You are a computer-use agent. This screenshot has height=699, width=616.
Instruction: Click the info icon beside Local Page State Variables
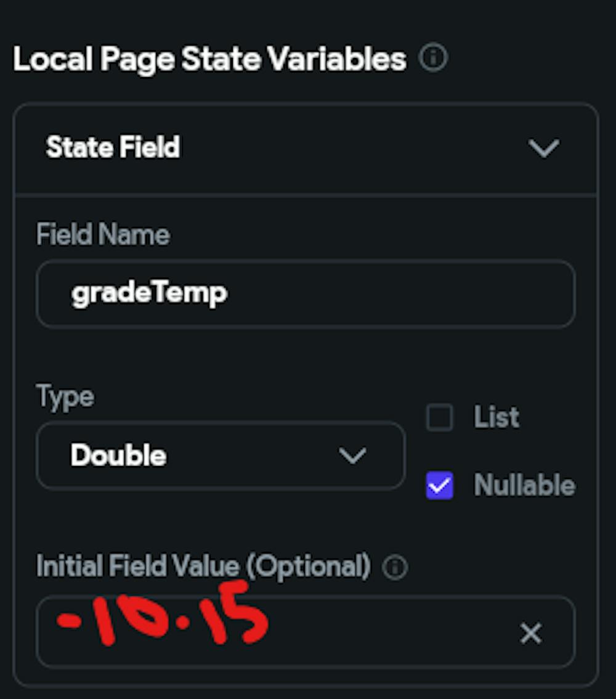coord(433,58)
